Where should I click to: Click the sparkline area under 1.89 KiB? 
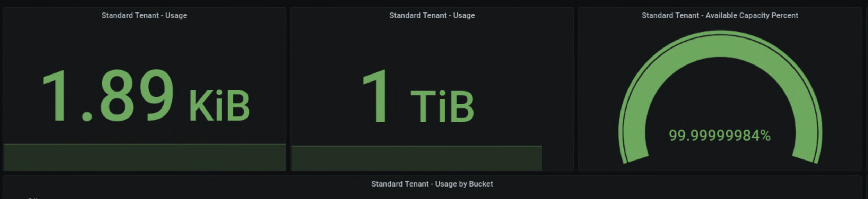(145, 158)
